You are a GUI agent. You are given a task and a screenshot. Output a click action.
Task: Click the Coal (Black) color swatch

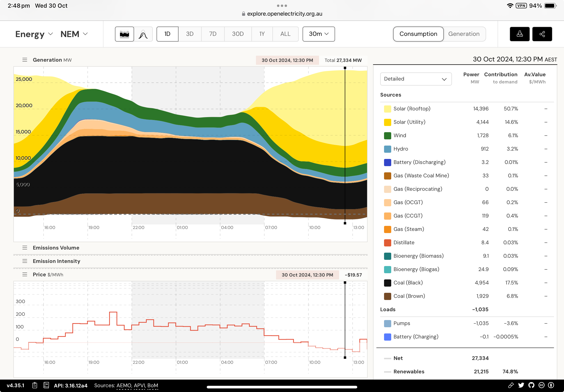tap(387, 283)
